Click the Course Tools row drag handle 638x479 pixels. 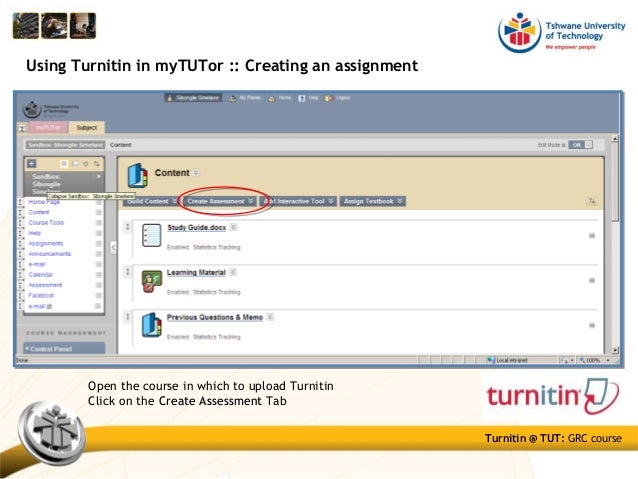pos(20,223)
